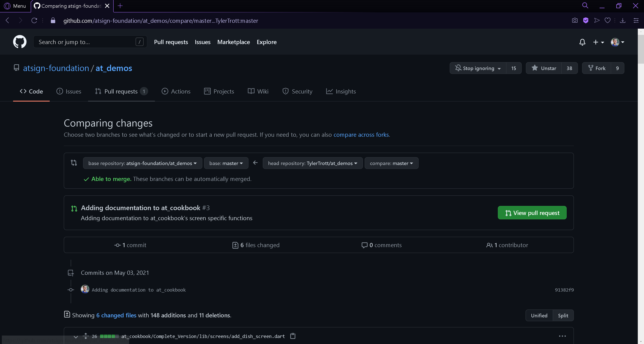The width and height of the screenshot is (644, 344).
Task: Open the base repository dropdown
Action: point(142,163)
